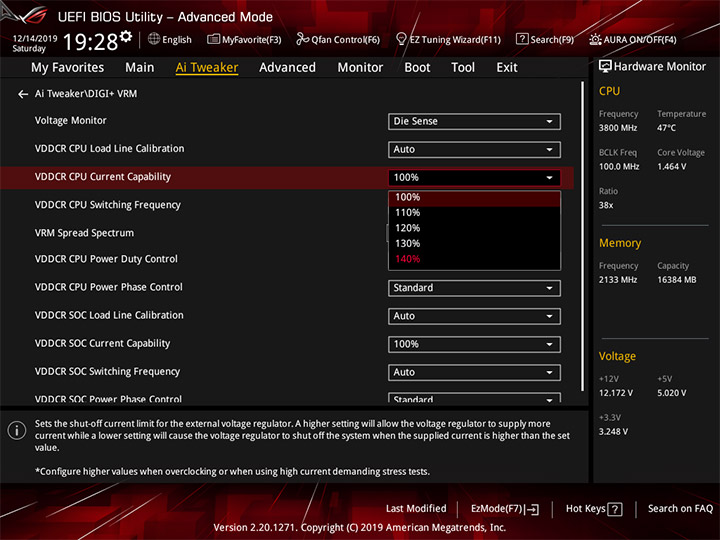Click the Memory Capacity 16384 MB value

(676, 280)
